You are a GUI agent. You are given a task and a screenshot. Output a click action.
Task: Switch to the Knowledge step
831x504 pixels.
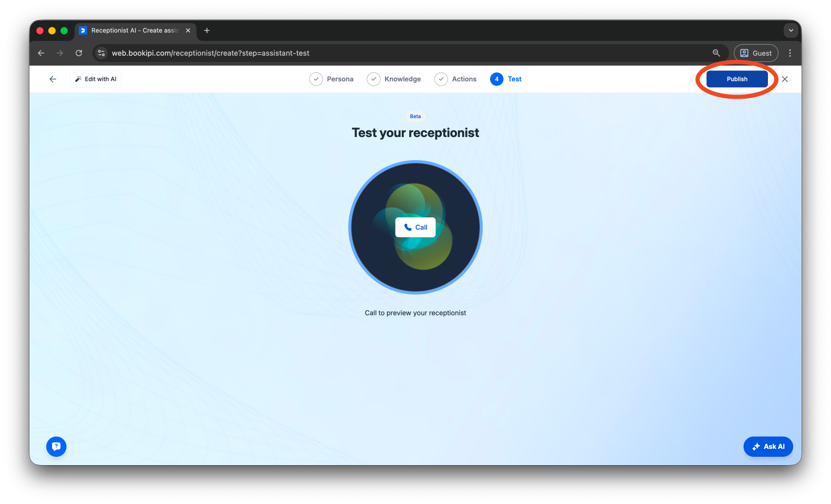(x=394, y=79)
